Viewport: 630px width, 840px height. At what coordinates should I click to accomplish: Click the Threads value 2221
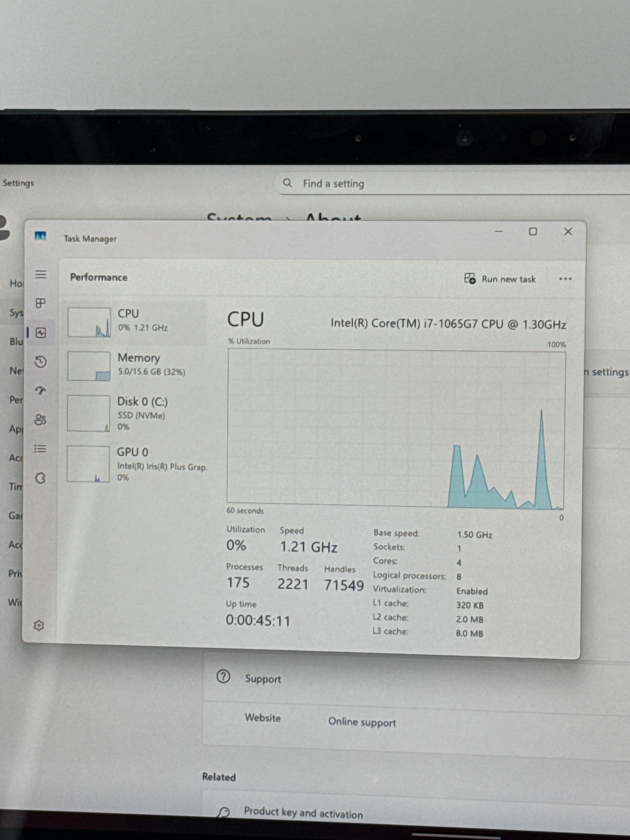coord(292,584)
